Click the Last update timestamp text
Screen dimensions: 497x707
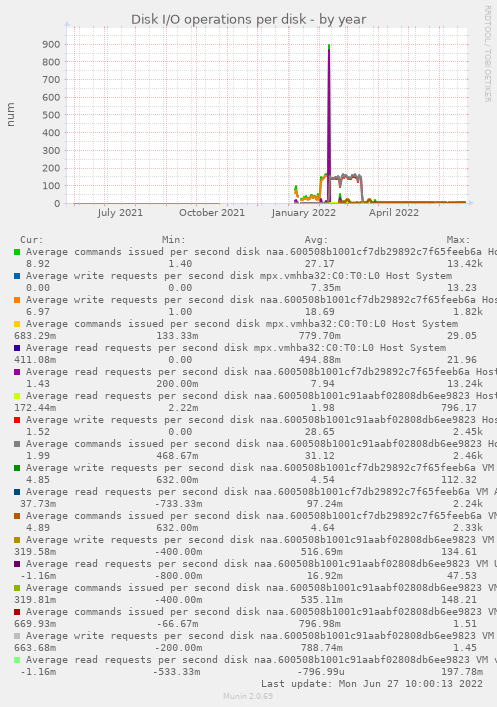(372, 684)
